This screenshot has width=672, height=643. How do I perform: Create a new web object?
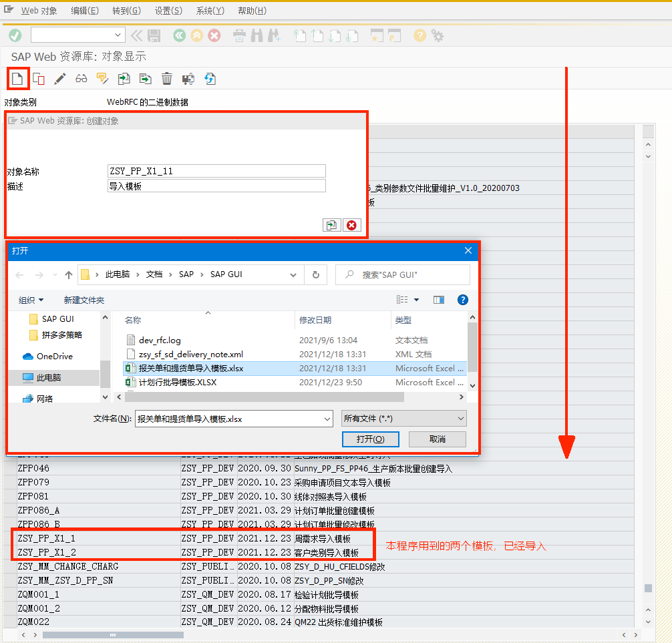(x=18, y=79)
